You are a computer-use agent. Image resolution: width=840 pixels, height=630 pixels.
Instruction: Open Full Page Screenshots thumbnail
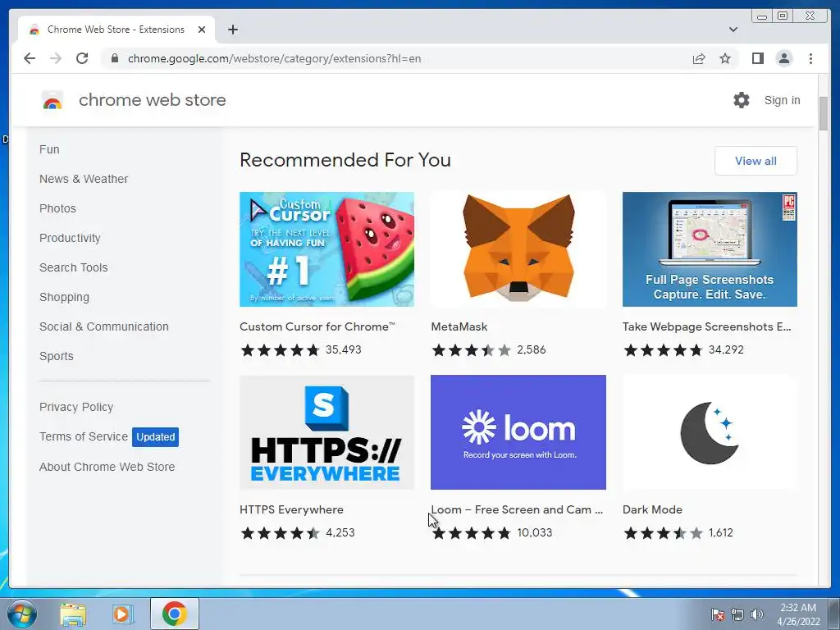[x=710, y=249]
